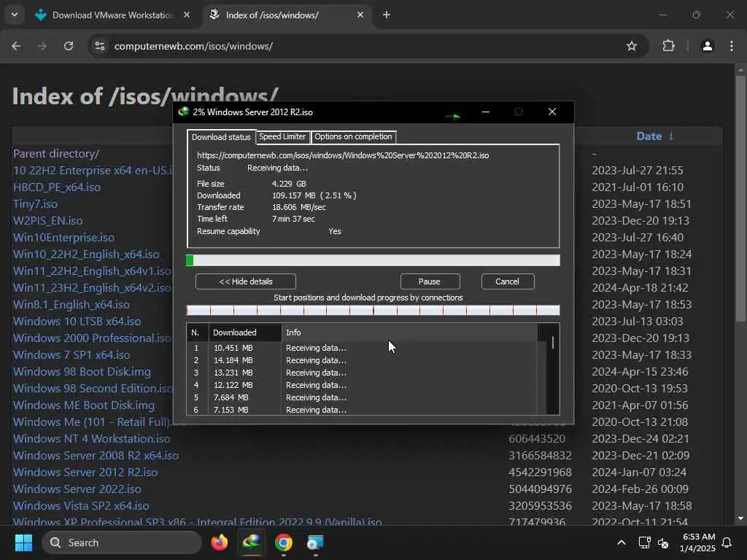The width and height of the screenshot is (747, 560).
Task: Open Windows NT 4 Workstation.iso link
Action: [x=91, y=438]
